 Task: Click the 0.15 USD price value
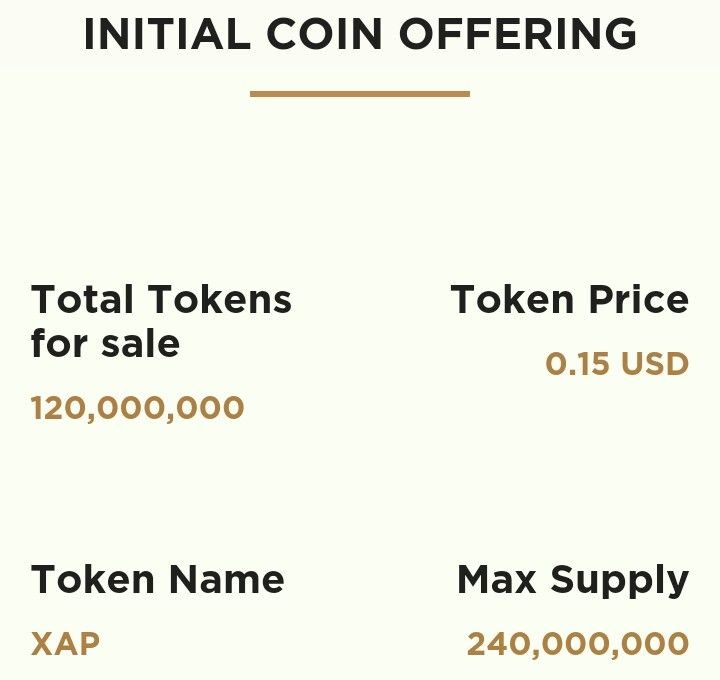pos(617,364)
